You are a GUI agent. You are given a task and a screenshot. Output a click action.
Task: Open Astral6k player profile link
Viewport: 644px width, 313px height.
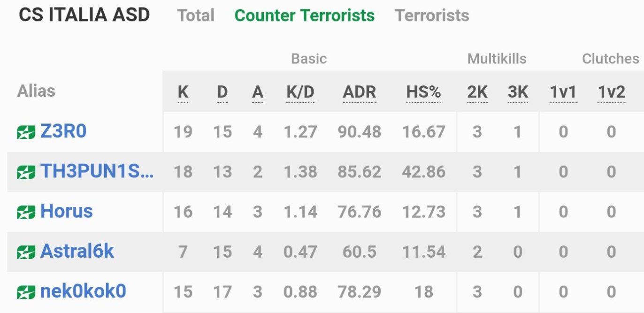77,251
